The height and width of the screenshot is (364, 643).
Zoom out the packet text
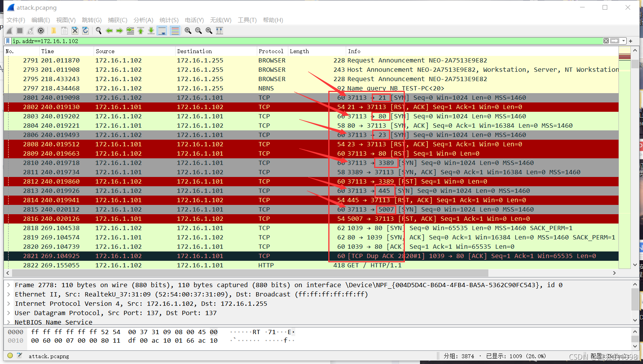tap(199, 31)
